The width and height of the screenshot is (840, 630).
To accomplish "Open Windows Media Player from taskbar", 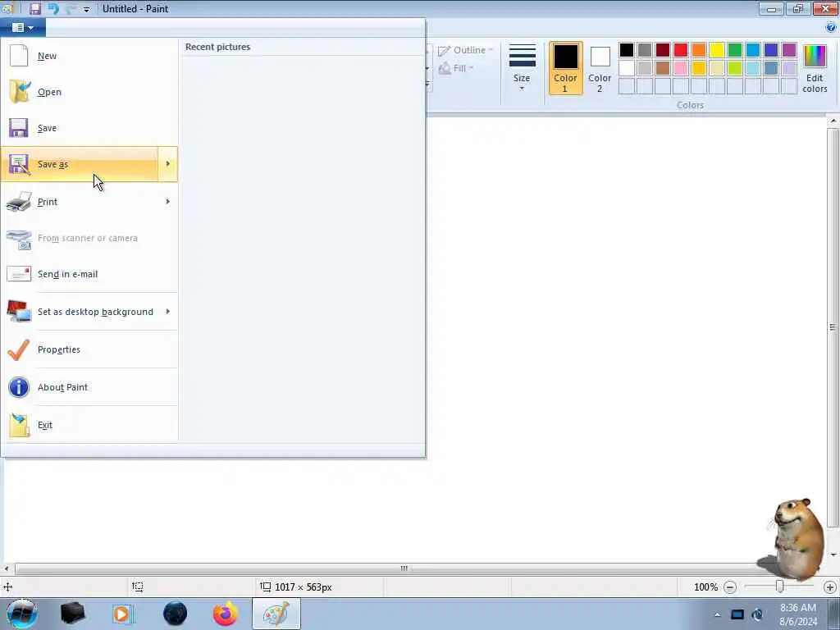I will click(122, 614).
